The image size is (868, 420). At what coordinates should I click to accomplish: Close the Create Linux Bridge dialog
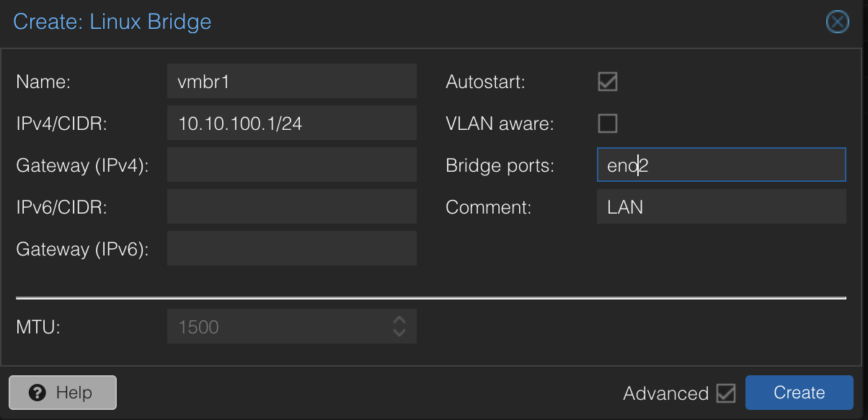(x=837, y=22)
